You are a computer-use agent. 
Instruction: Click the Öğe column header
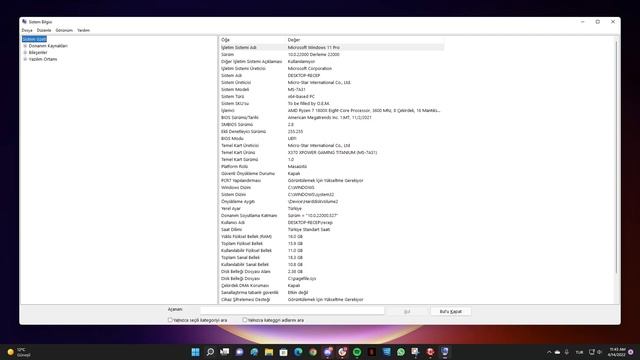pos(225,40)
